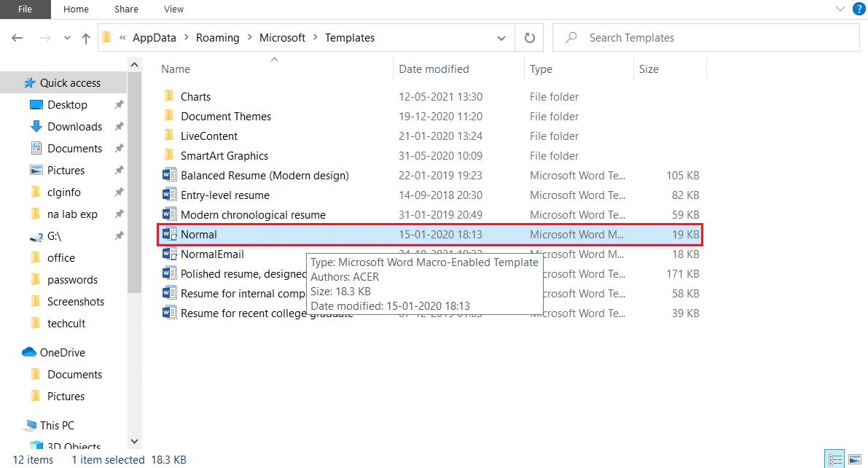Image resolution: width=868 pixels, height=468 pixels.
Task: Click navigation pane scroll up arrow
Action: pyautogui.click(x=135, y=65)
